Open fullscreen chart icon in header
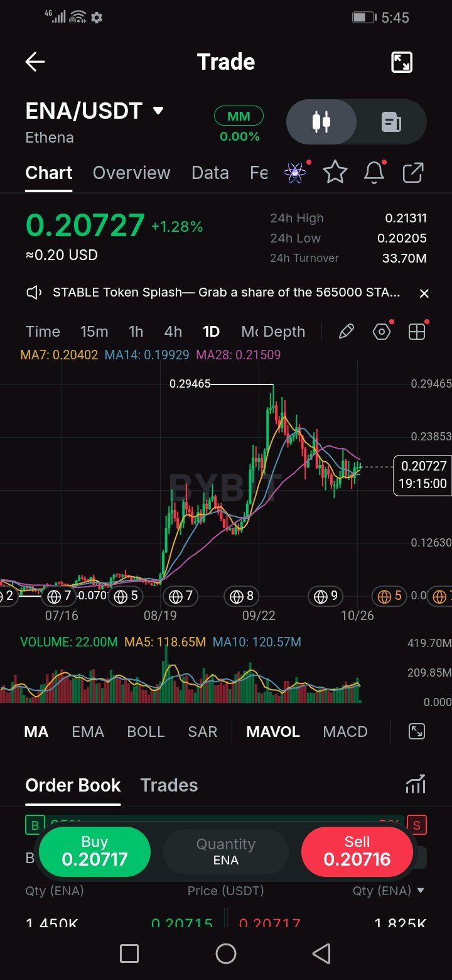Image resolution: width=452 pixels, height=980 pixels. coord(402,62)
